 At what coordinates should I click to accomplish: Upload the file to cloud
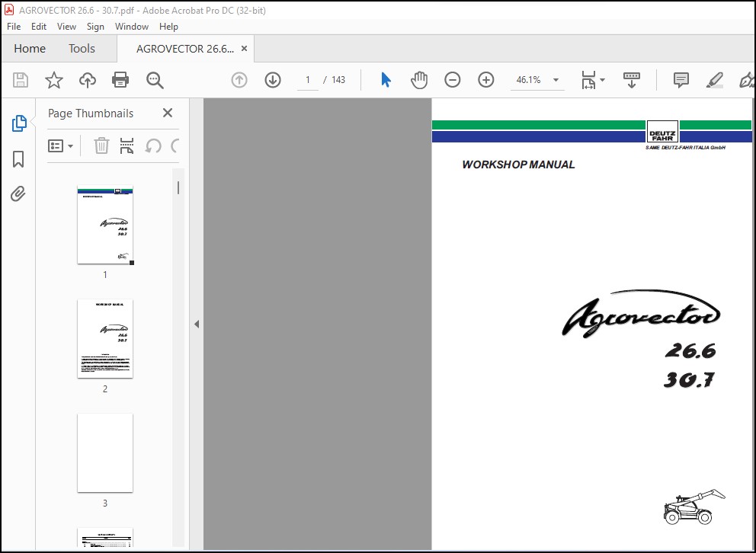click(88, 80)
